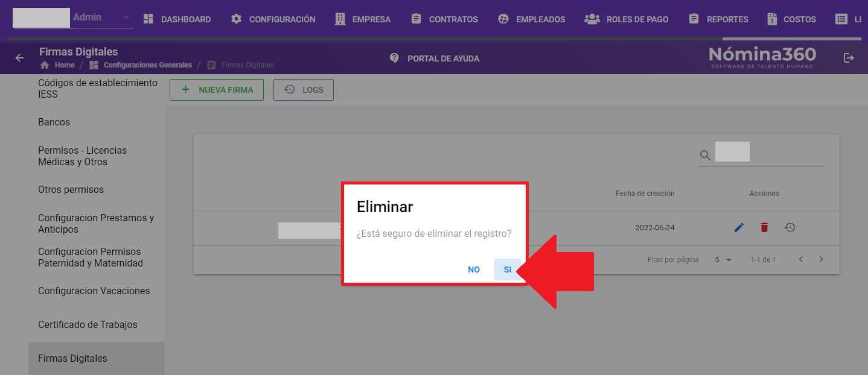Click the Empleados face icon
Viewport: 868px width, 375px height.
(503, 19)
